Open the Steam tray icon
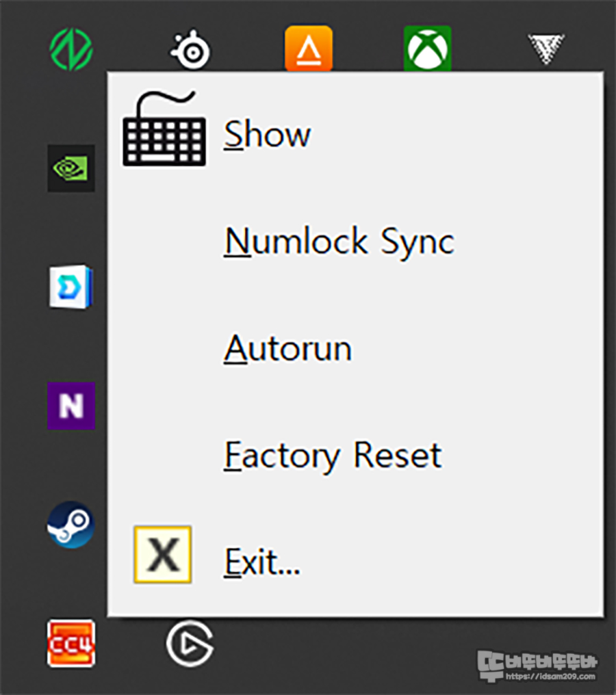The width and height of the screenshot is (616, 695). [x=71, y=525]
